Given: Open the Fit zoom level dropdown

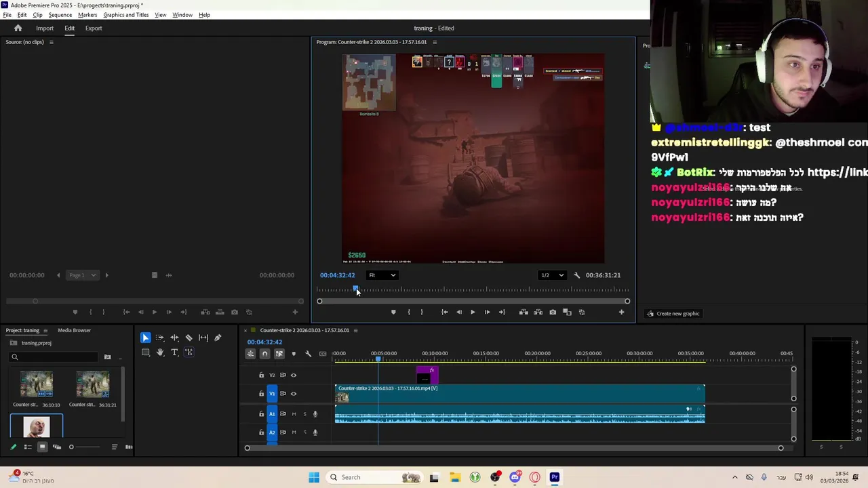Looking at the screenshot, I should point(382,275).
